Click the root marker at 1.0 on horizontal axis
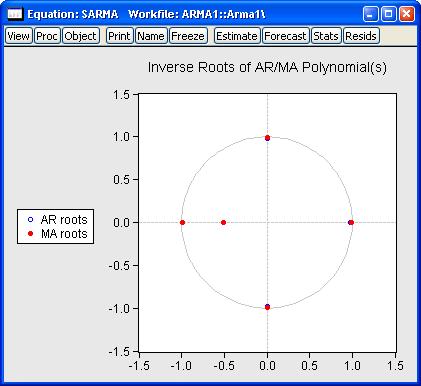 coord(351,222)
